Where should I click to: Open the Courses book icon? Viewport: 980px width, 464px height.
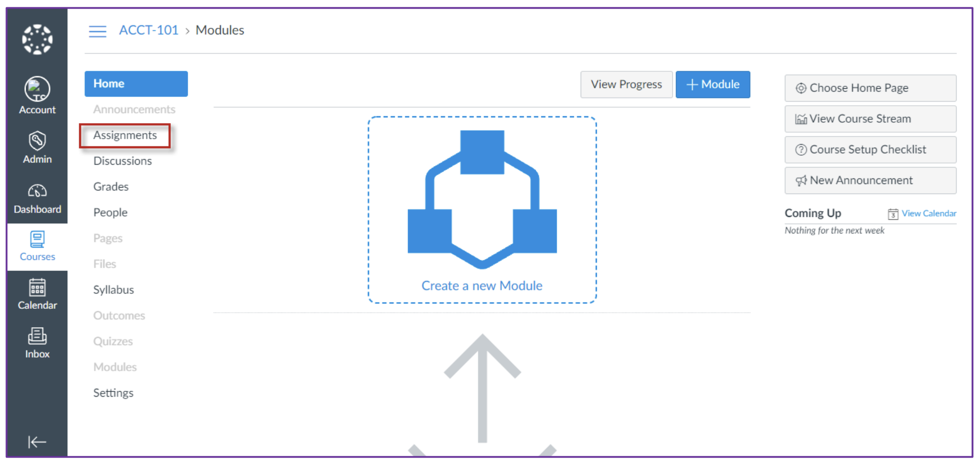coord(37,239)
